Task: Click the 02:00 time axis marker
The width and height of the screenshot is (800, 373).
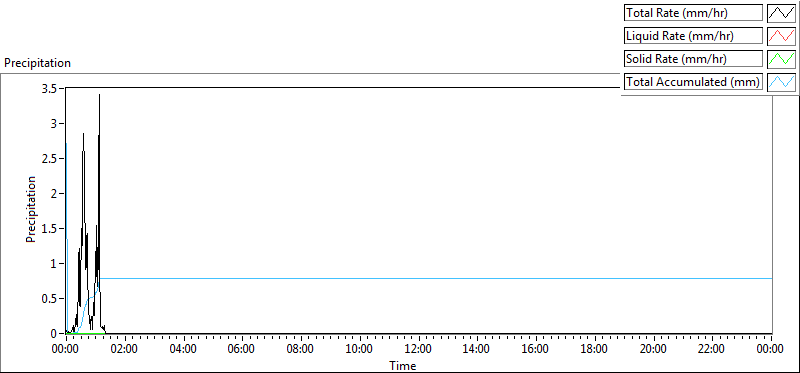Action: coord(124,349)
